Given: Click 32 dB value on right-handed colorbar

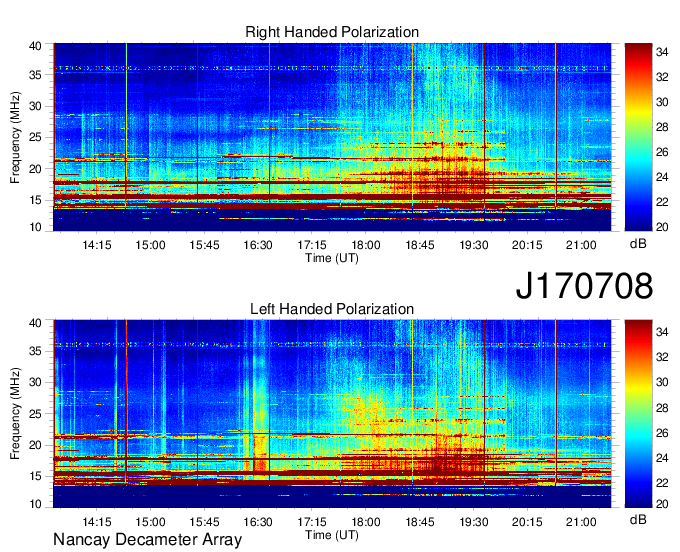Looking at the screenshot, I should click(x=662, y=77).
